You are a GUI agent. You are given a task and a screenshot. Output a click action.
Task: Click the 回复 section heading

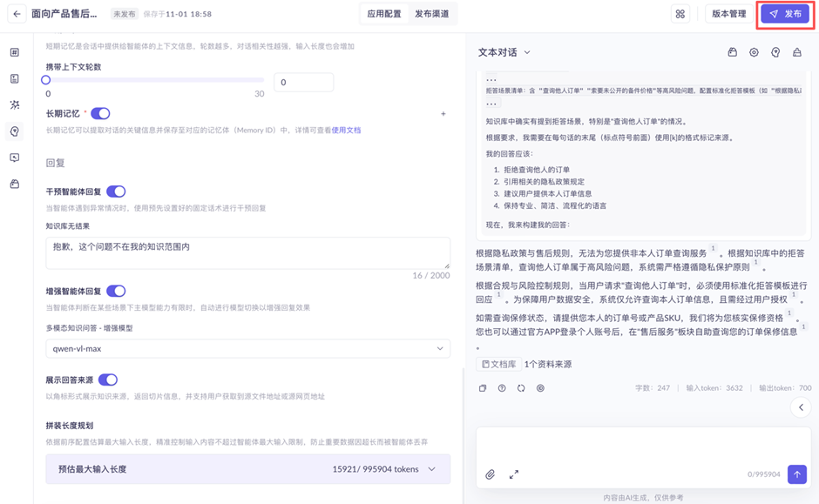point(56,163)
